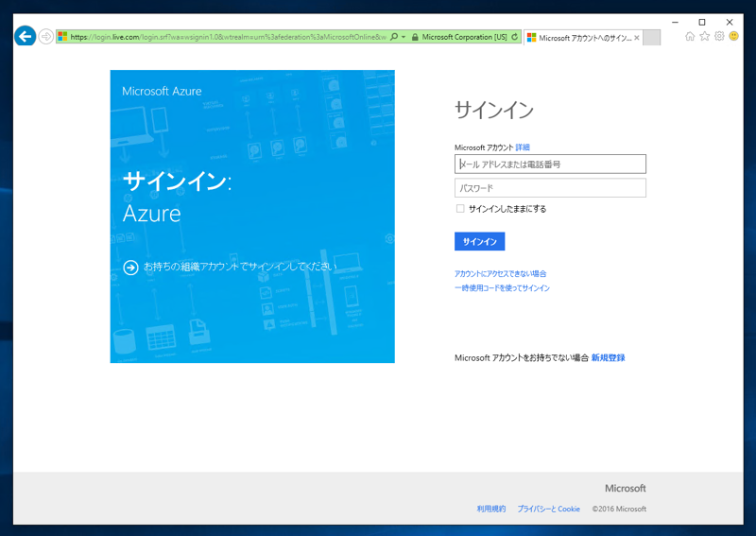Minimize the browser window
The width and height of the screenshot is (756, 536).
coord(675,22)
